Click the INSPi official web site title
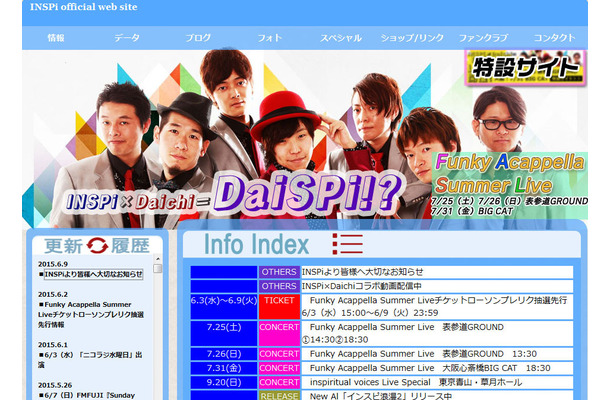 point(84,7)
